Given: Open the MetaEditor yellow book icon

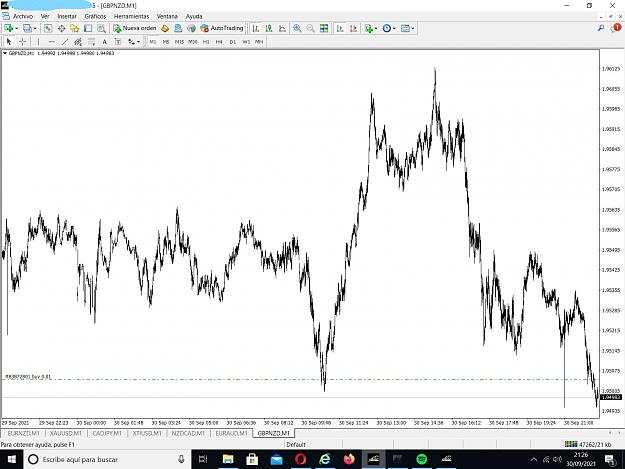Looking at the screenshot, I should click(x=165, y=28).
